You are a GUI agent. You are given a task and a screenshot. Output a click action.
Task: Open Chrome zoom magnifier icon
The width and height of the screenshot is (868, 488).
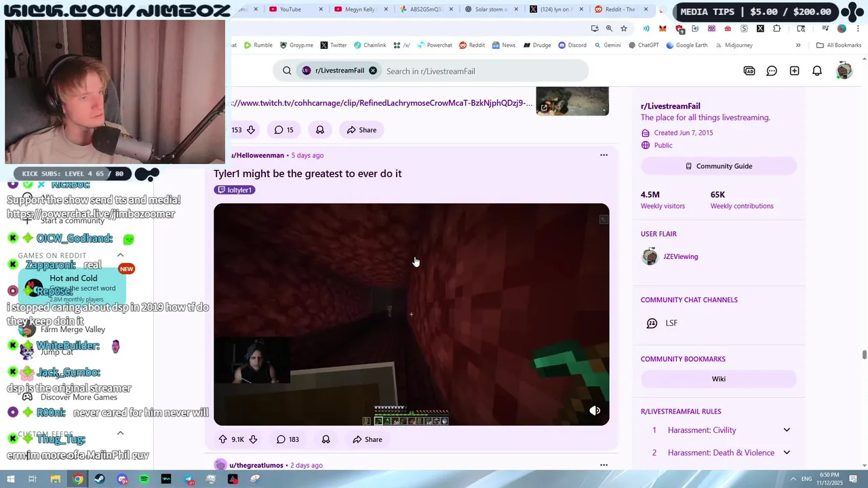click(609, 28)
